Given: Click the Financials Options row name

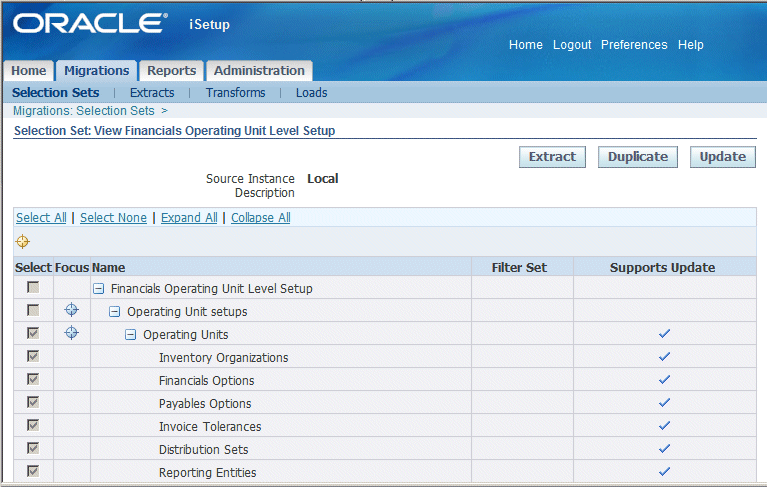Looking at the screenshot, I should [x=206, y=380].
